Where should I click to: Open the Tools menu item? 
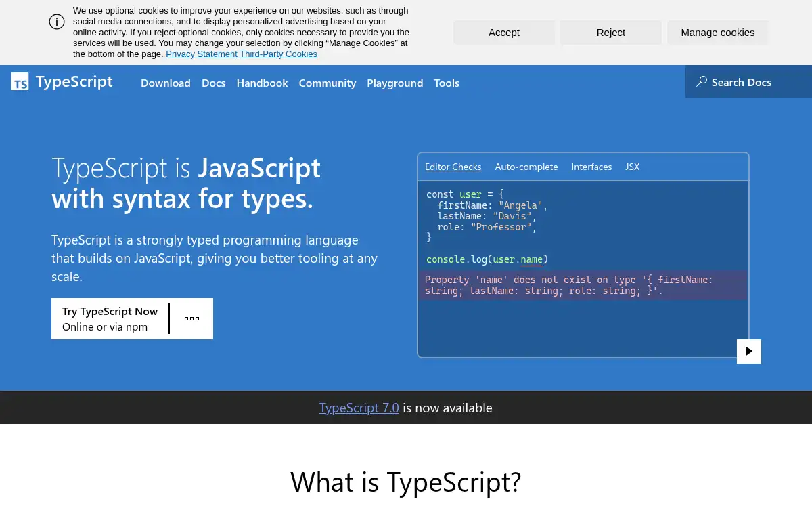pyautogui.click(x=447, y=83)
